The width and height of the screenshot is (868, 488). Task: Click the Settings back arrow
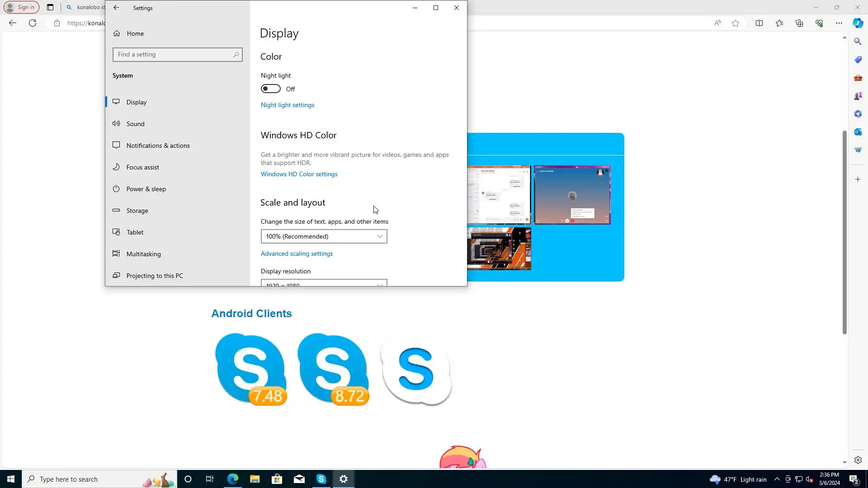pyautogui.click(x=116, y=8)
